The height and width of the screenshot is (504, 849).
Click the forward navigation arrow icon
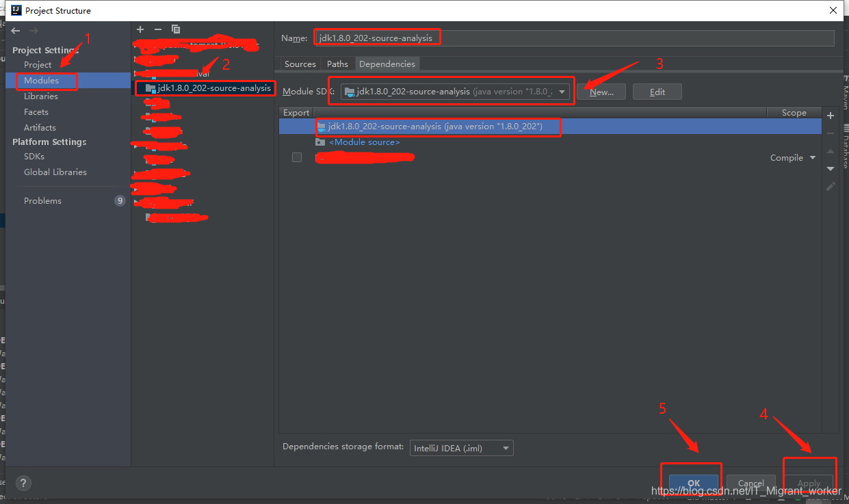pyautogui.click(x=34, y=31)
